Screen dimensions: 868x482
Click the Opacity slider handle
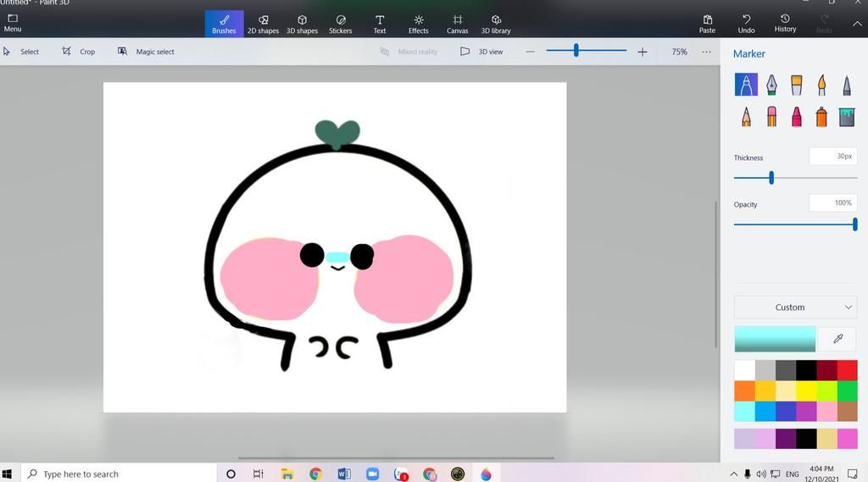(x=854, y=224)
